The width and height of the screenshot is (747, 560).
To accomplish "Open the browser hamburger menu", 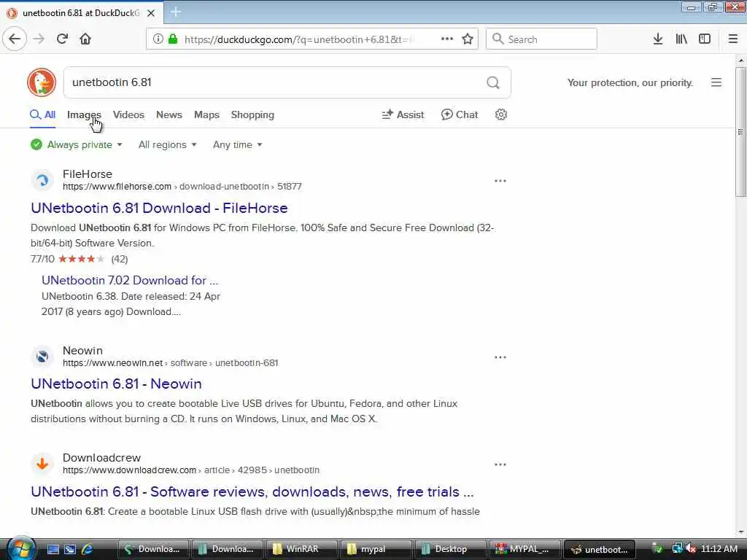I will click(x=733, y=39).
